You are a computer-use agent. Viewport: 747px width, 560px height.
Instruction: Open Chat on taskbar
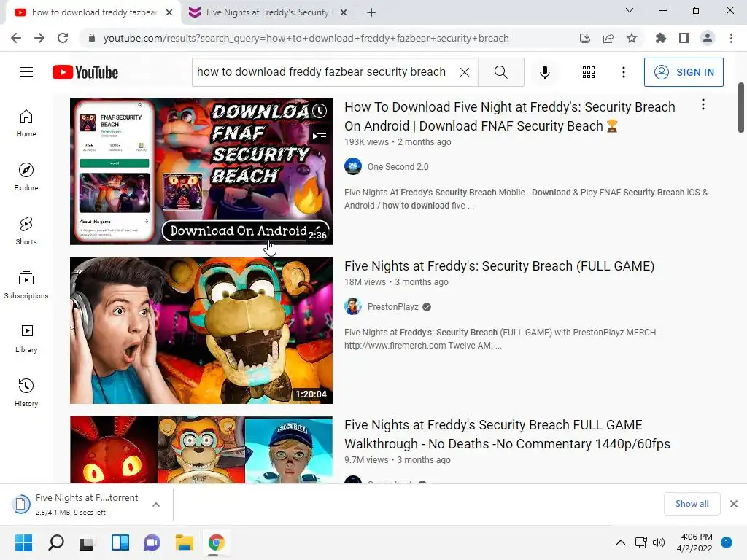[152, 542]
